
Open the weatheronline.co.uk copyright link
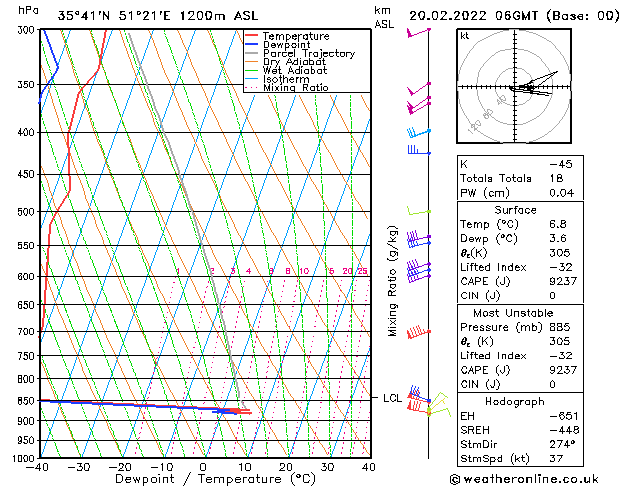[524, 479]
